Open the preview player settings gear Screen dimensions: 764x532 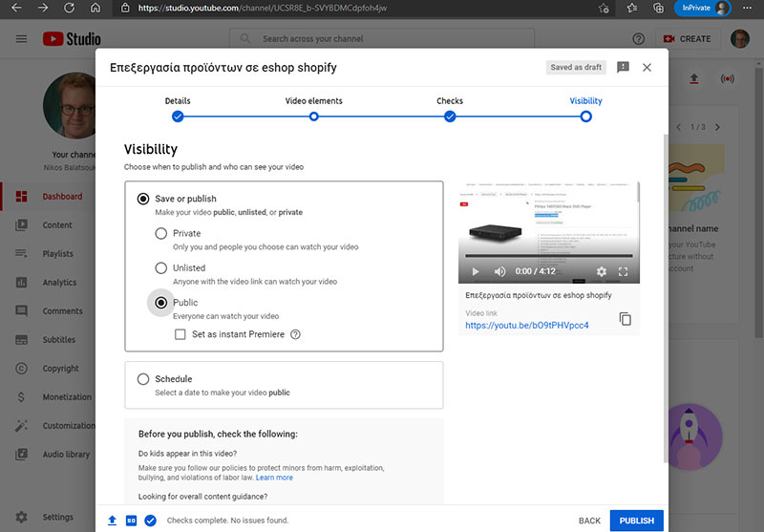point(602,271)
